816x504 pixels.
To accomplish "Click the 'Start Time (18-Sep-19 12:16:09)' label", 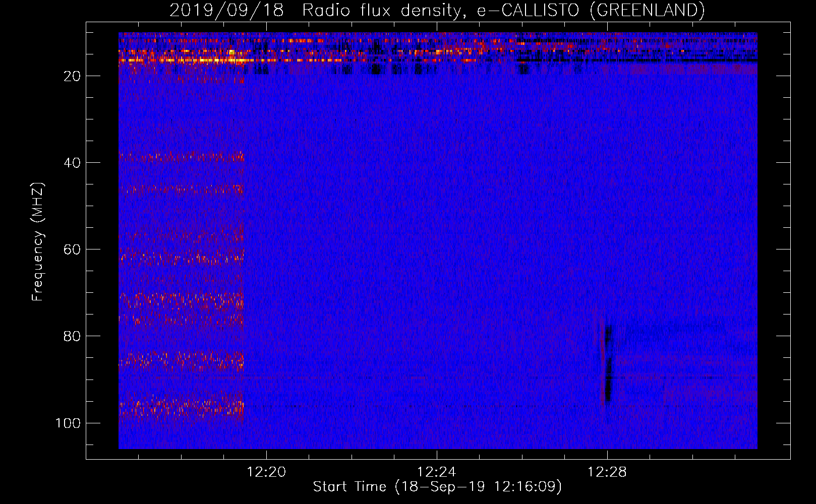I will pyautogui.click(x=437, y=487).
